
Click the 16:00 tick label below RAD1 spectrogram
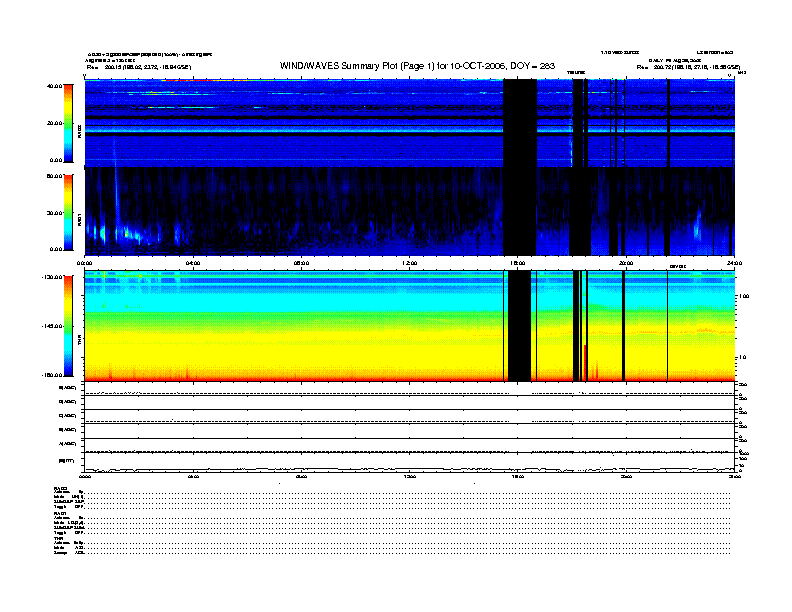pos(518,263)
